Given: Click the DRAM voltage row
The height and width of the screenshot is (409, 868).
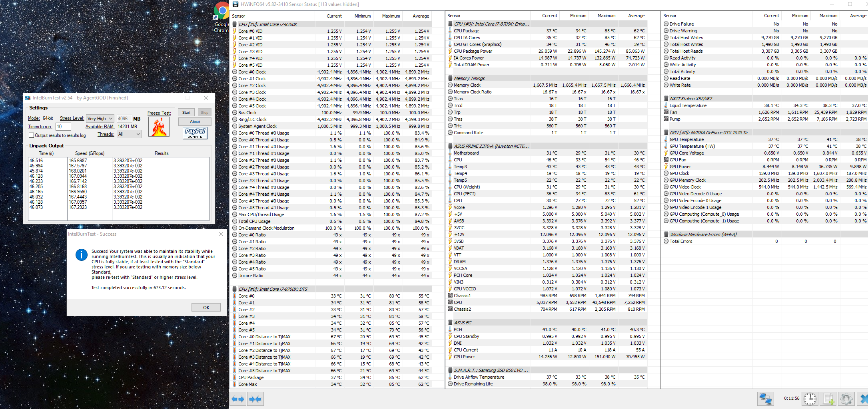Looking at the screenshot, I should pyautogui.click(x=547, y=262).
